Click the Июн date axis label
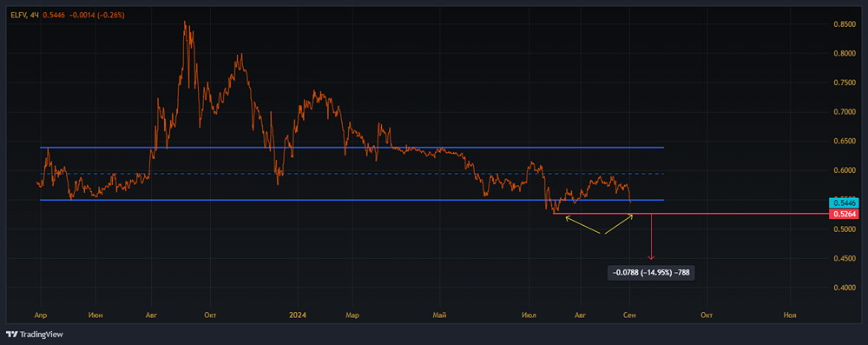Image resolution: width=868 pixels, height=345 pixels. coord(95,315)
